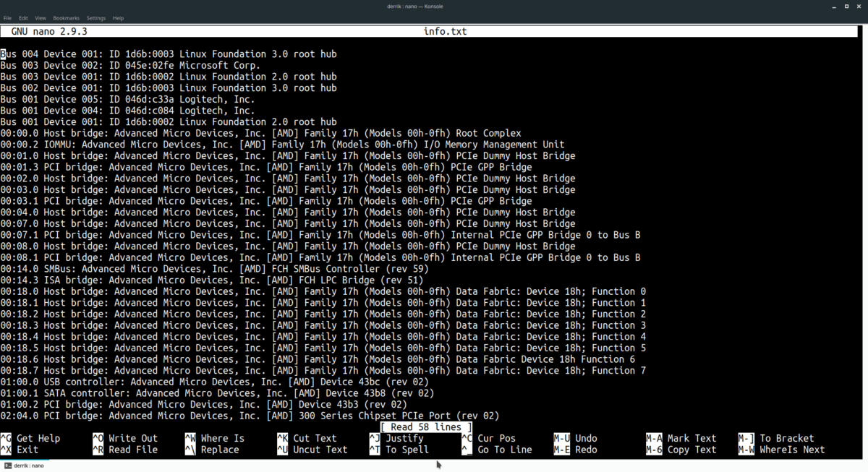Click the ^X Exit shortcut label

tap(20, 450)
